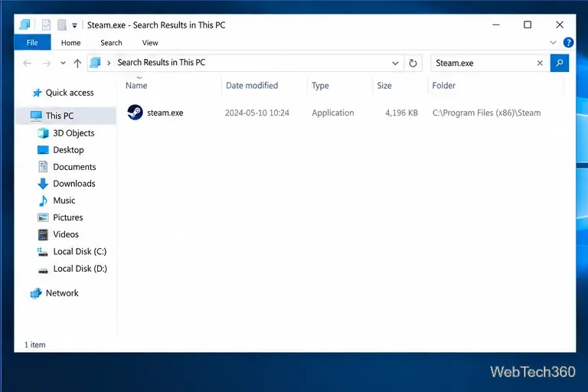Switch to the View ribbon tab
This screenshot has height=392, width=588.
(x=150, y=43)
